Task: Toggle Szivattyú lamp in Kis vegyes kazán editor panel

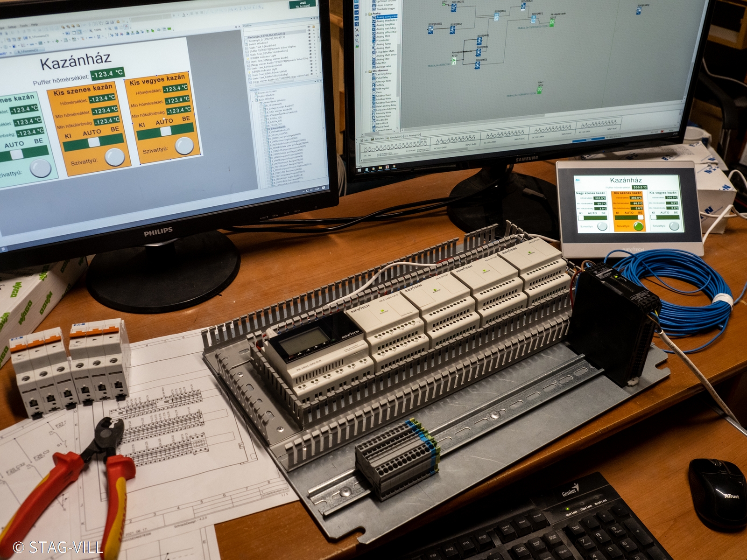Action: pyautogui.click(x=184, y=146)
